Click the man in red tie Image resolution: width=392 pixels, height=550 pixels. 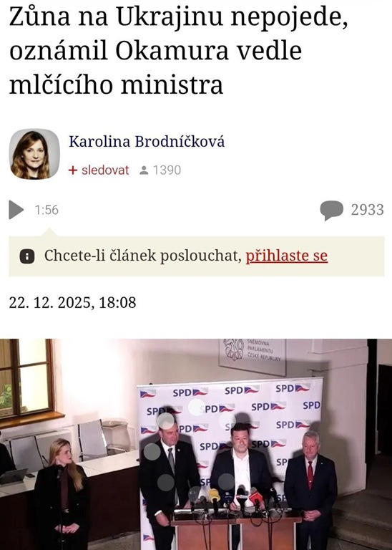tap(310, 491)
